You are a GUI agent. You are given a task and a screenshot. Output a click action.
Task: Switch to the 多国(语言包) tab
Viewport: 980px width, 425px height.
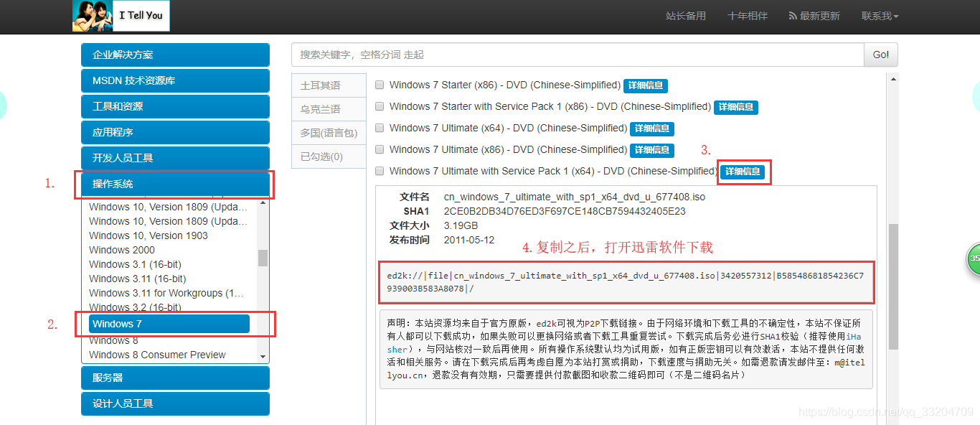328,133
